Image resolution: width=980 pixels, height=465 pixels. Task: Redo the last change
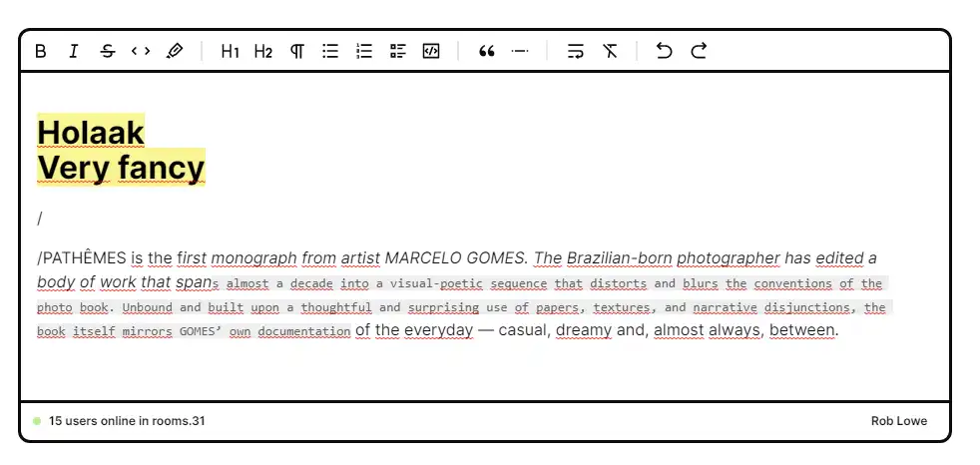[x=699, y=51]
